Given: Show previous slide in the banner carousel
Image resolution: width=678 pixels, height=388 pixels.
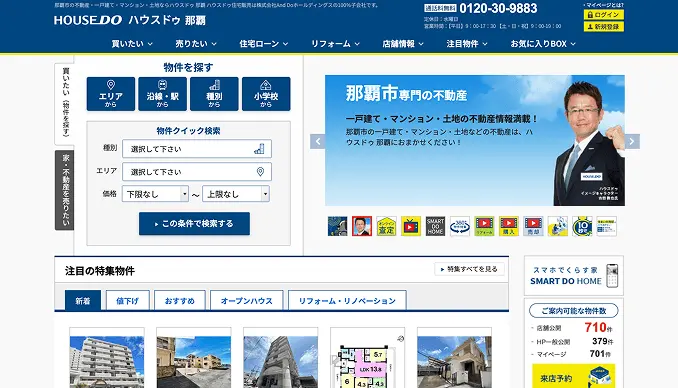Looking at the screenshot, I should (318, 141).
